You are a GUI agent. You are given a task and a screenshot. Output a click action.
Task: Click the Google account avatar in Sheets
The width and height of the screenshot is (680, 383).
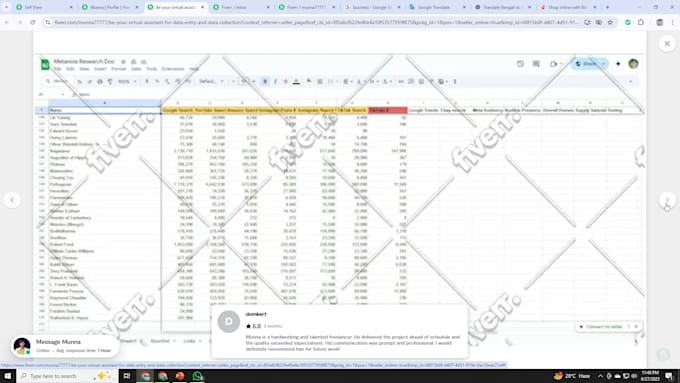633,64
